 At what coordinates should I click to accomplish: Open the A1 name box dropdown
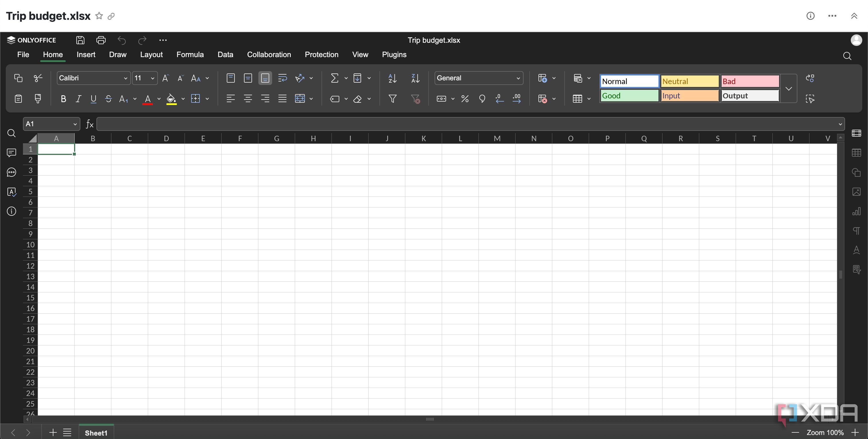point(75,124)
